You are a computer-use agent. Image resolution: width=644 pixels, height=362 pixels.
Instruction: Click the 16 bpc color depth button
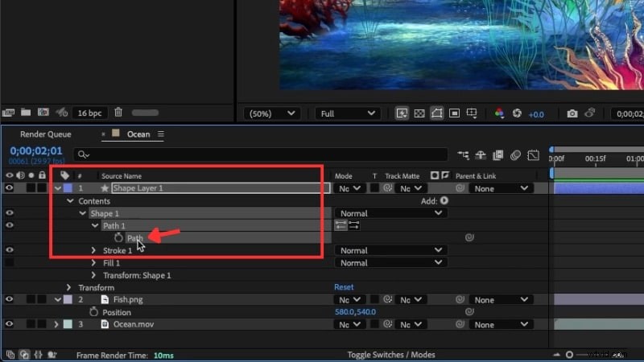coord(89,113)
